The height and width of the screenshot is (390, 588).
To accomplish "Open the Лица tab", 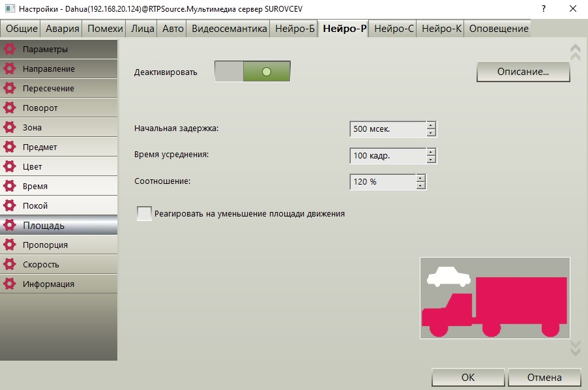I will click(143, 29).
